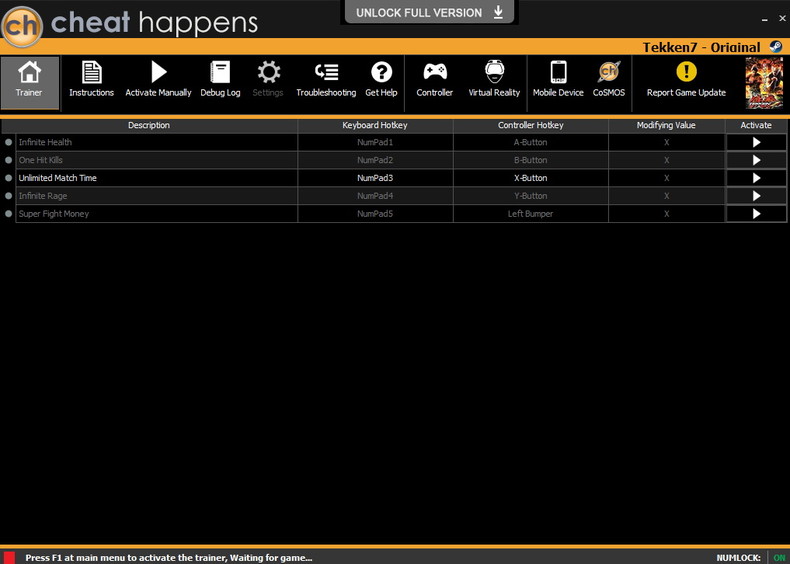Open the Controller gamepad icon
Image resolution: width=790 pixels, height=564 pixels.
tap(435, 72)
